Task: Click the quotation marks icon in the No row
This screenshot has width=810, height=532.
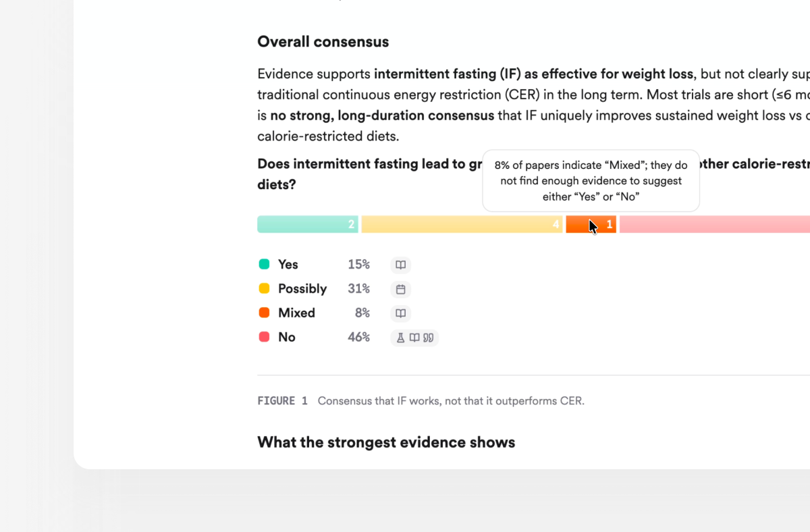Action: point(428,338)
